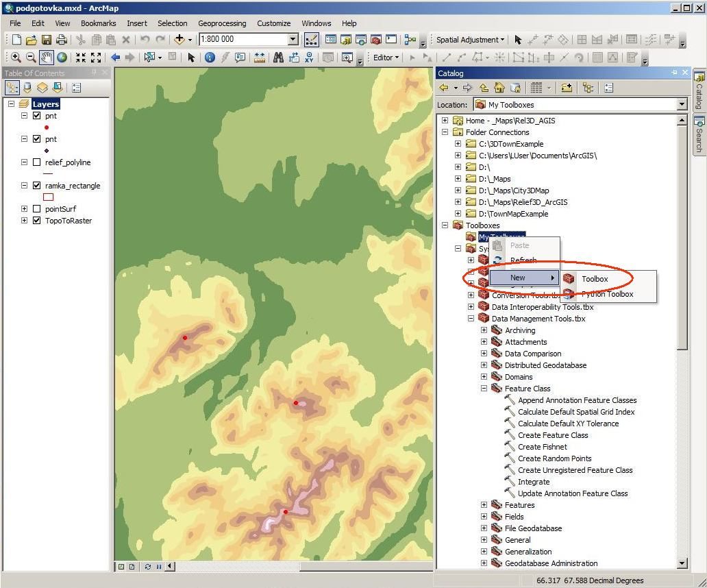Open the Editor dropdown button
707x588 pixels.
point(386,58)
